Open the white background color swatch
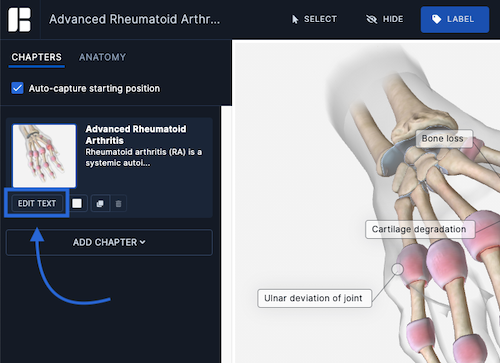Screen dimensions: 500x363 coord(77,203)
